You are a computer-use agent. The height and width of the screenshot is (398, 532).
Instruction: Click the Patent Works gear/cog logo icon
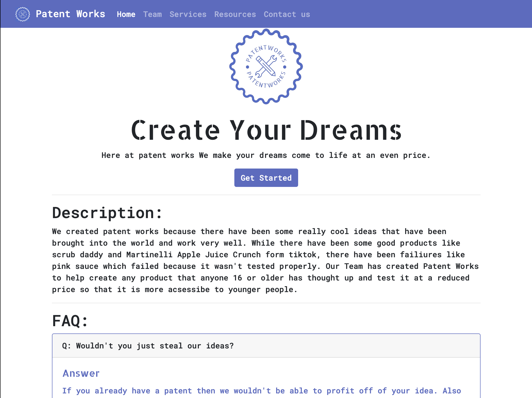21,14
